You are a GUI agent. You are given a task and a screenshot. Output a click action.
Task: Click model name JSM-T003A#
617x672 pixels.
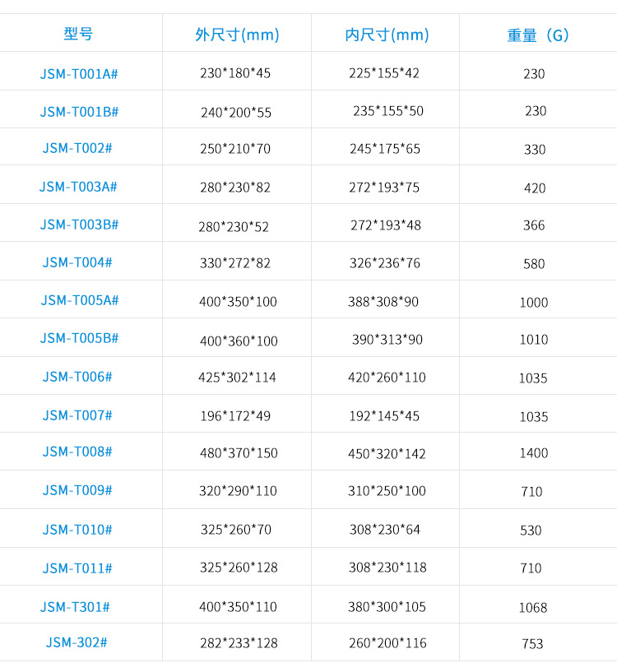(x=78, y=187)
